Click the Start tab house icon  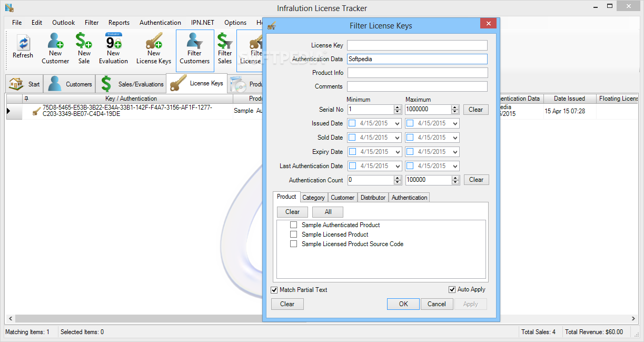[x=17, y=84]
